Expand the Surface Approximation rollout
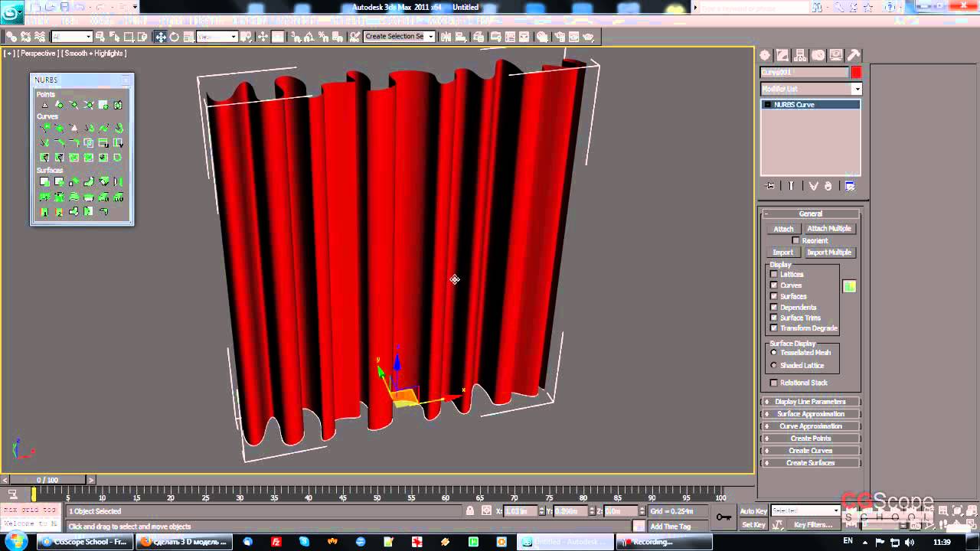This screenshot has height=551, width=980. coord(810,414)
